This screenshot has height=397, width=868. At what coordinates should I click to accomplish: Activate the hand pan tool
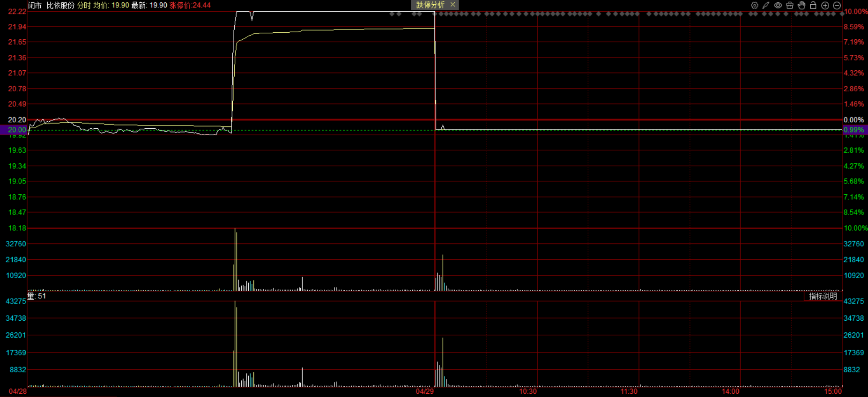[x=801, y=6]
